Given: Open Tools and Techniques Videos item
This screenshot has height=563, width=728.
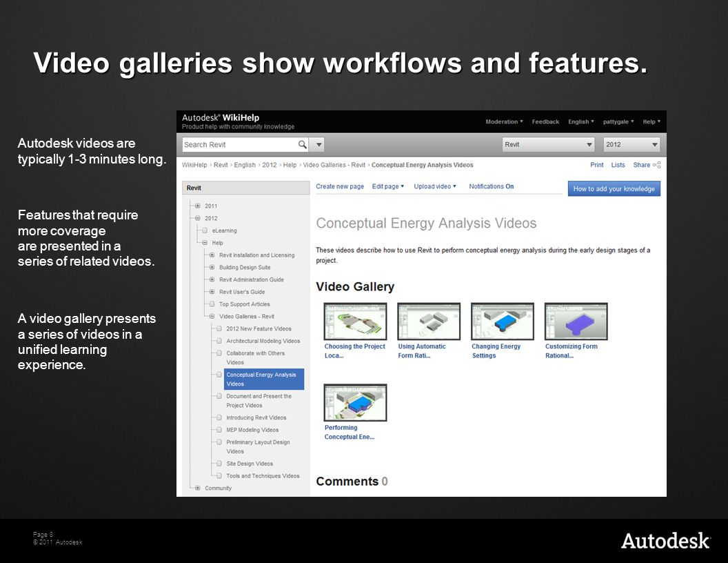Looking at the screenshot, I should coord(263,475).
